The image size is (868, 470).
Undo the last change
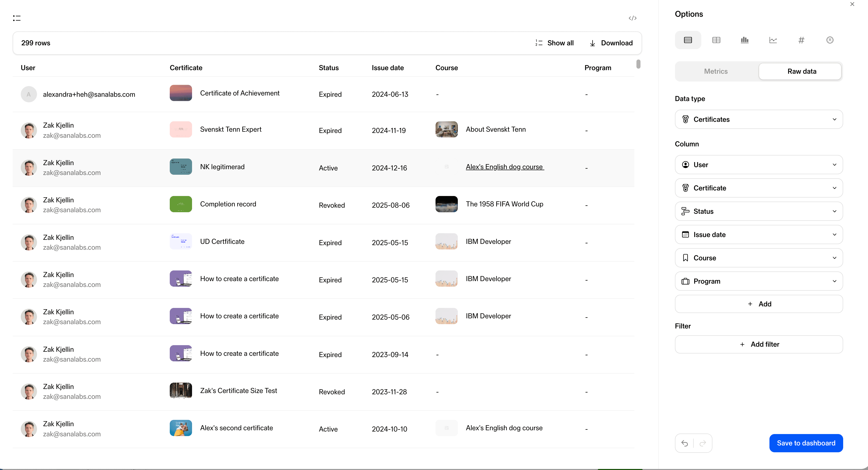tap(684, 443)
